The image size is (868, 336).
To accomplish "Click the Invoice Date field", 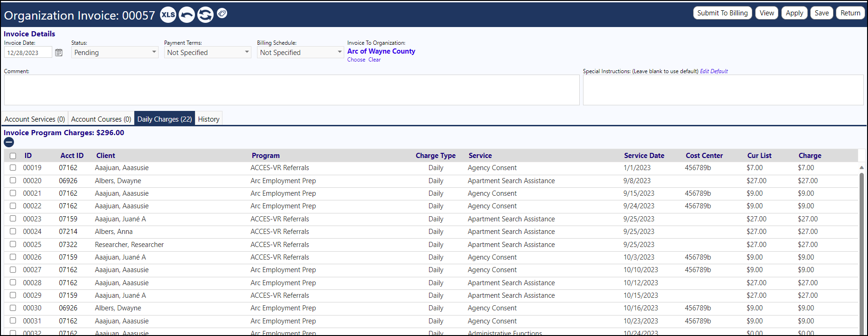I will tap(28, 53).
